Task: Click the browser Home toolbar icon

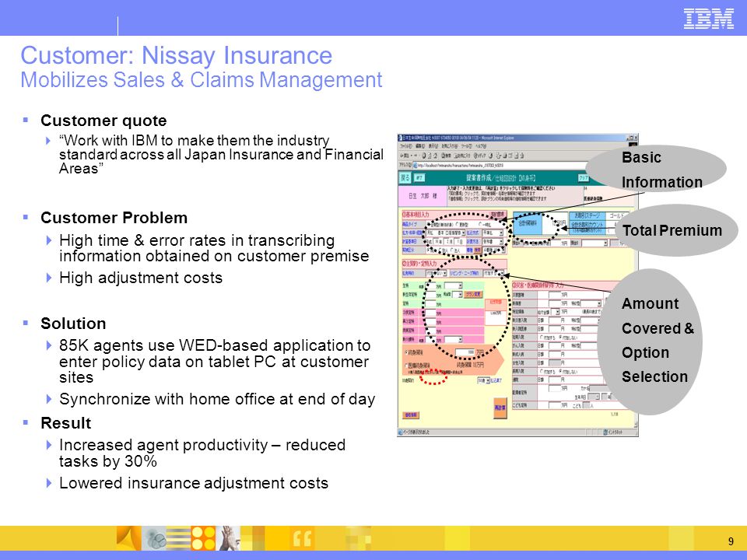Action: pyautogui.click(x=436, y=156)
